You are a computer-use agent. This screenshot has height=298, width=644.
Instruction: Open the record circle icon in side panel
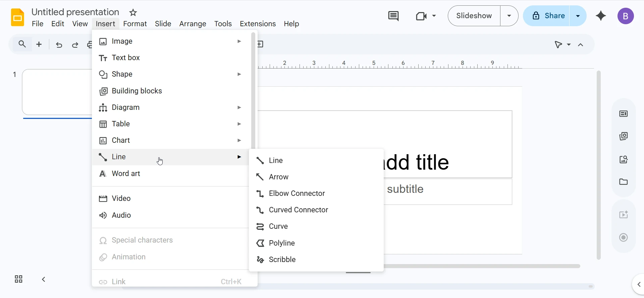pyautogui.click(x=623, y=238)
